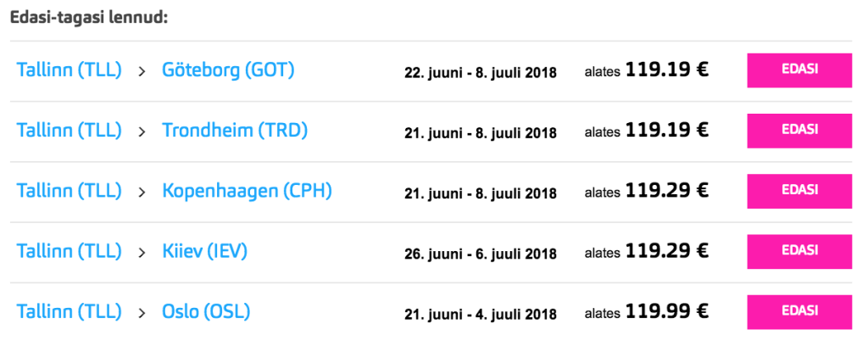The height and width of the screenshot is (341, 868).
Task: Open the Oslo (OSL) destination link
Action: [x=206, y=311]
